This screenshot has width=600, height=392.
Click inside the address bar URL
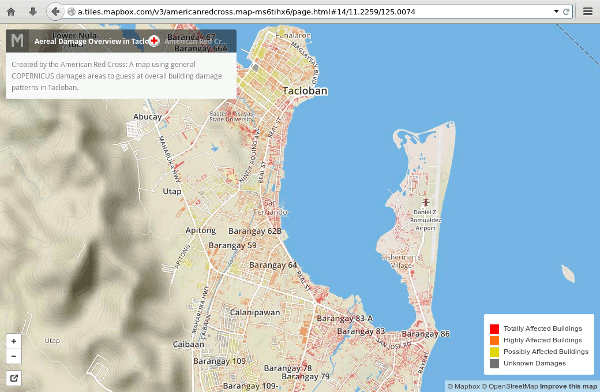(246, 12)
